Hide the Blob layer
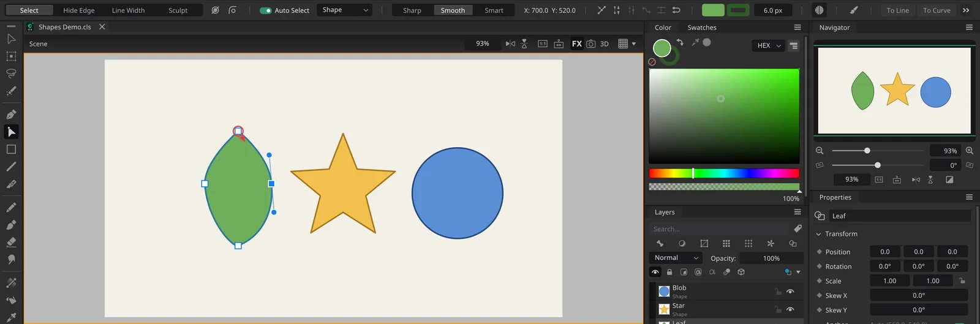The image size is (980, 324). tap(790, 292)
